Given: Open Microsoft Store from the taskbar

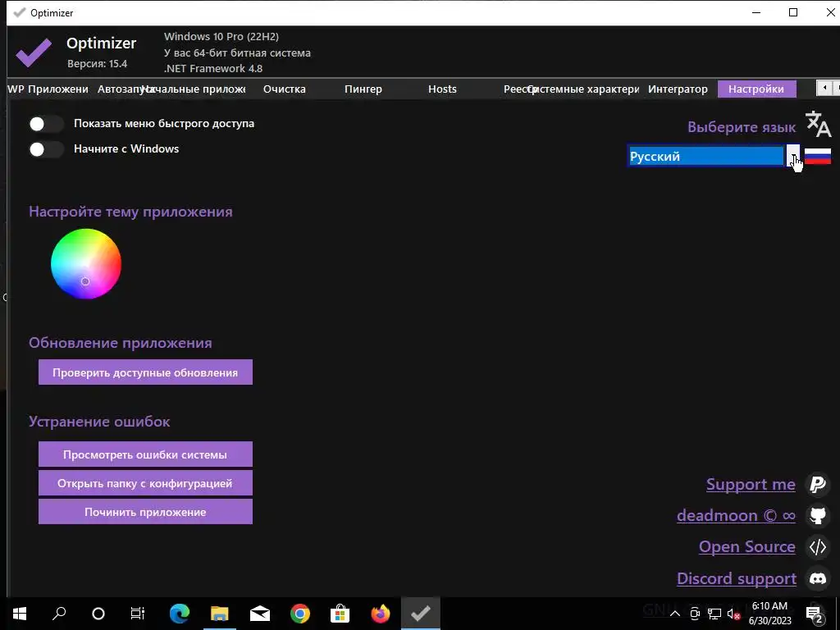Looking at the screenshot, I should (340, 614).
